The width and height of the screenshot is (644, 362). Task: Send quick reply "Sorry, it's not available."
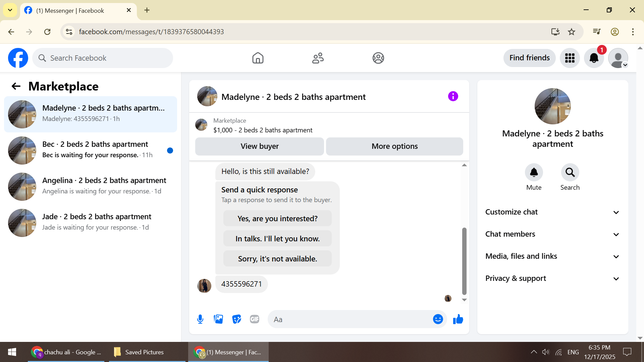click(277, 259)
